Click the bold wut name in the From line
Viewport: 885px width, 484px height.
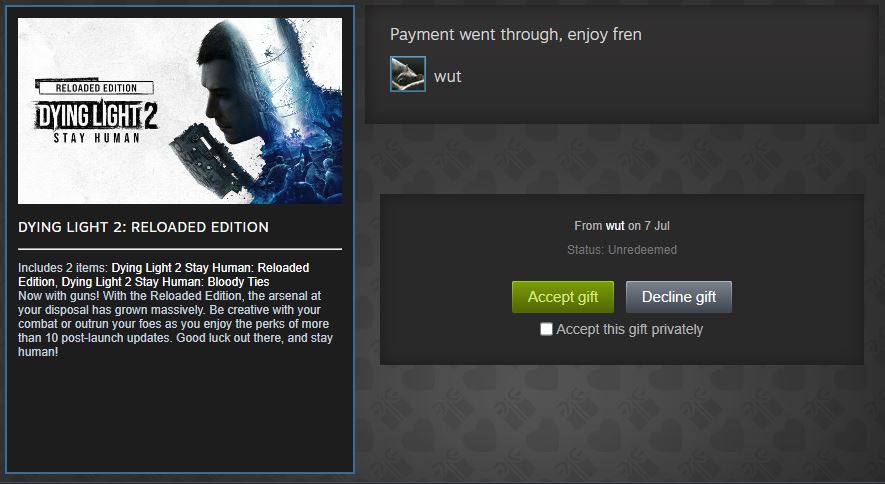tap(615, 226)
